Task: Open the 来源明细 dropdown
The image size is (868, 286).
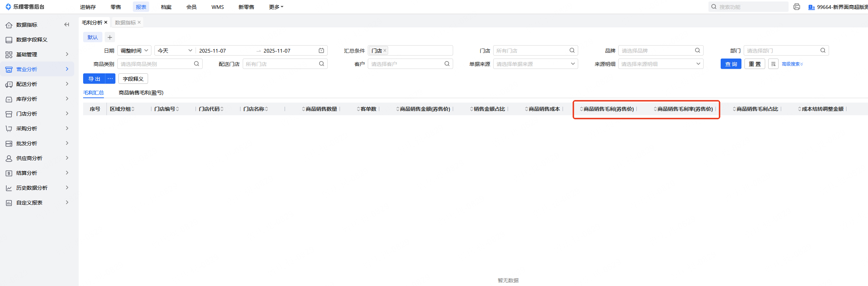Action: pos(661,64)
